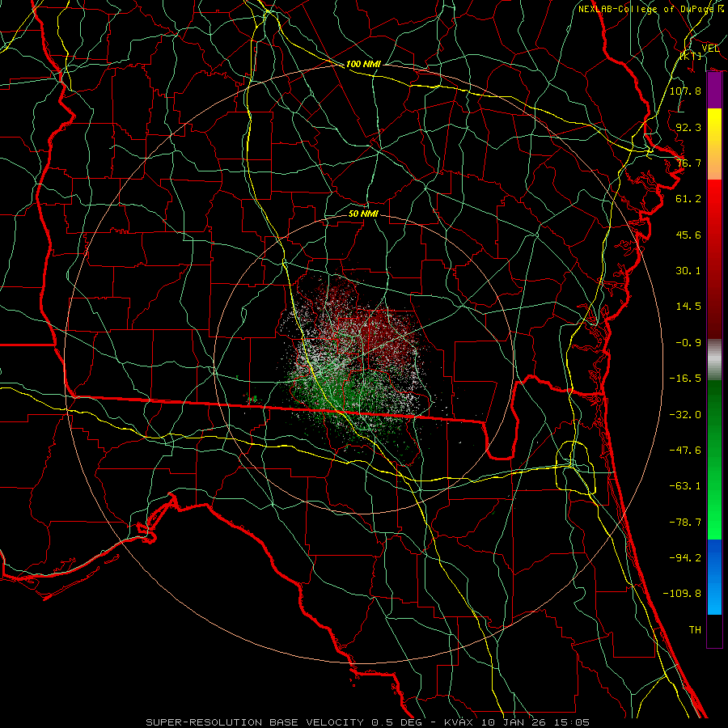Viewport: 728px width, 728px height.
Task: Click the [KT] units label
Action: tap(691, 56)
